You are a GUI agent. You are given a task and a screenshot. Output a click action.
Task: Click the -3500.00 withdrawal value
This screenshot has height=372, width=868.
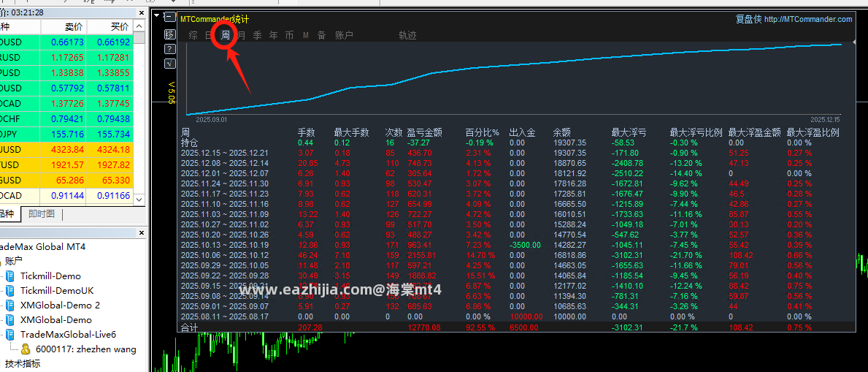(526, 246)
